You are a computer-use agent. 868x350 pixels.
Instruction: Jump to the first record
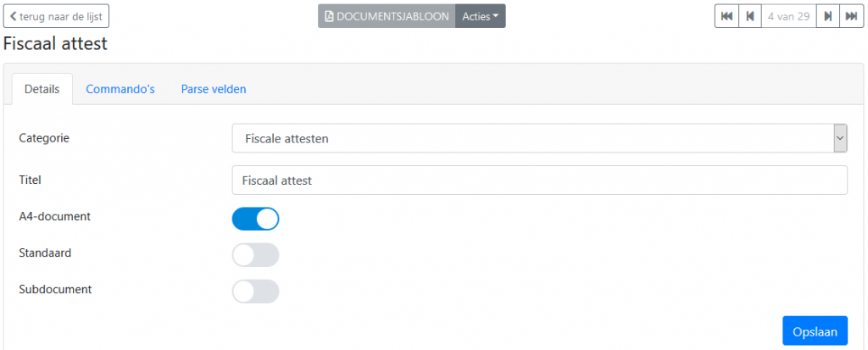coord(726,16)
